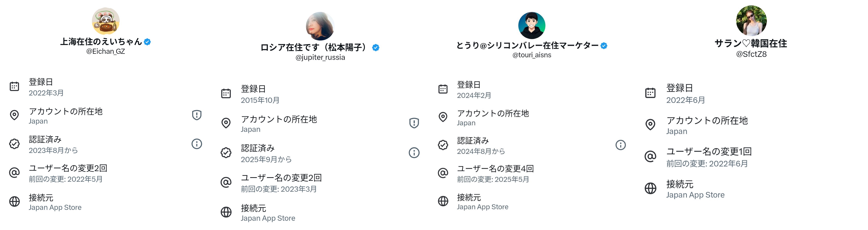This screenshot has height=230, width=868.
Task: Click the display name サラン♡韓国在住
Action: click(751, 43)
